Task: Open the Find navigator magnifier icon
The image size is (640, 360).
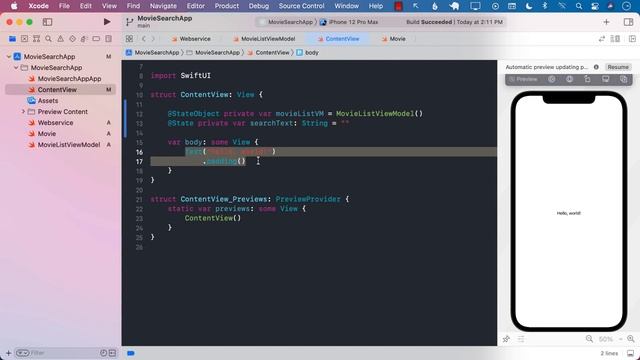Action: 49,39
